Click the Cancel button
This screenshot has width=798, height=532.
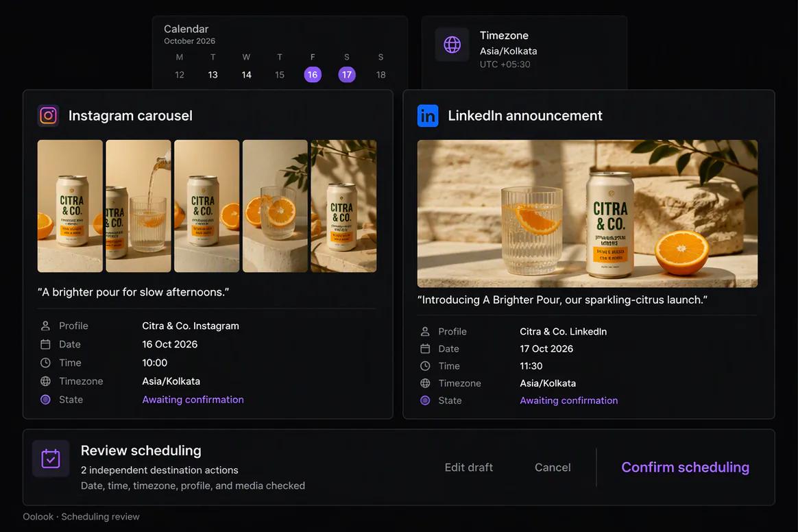point(553,468)
